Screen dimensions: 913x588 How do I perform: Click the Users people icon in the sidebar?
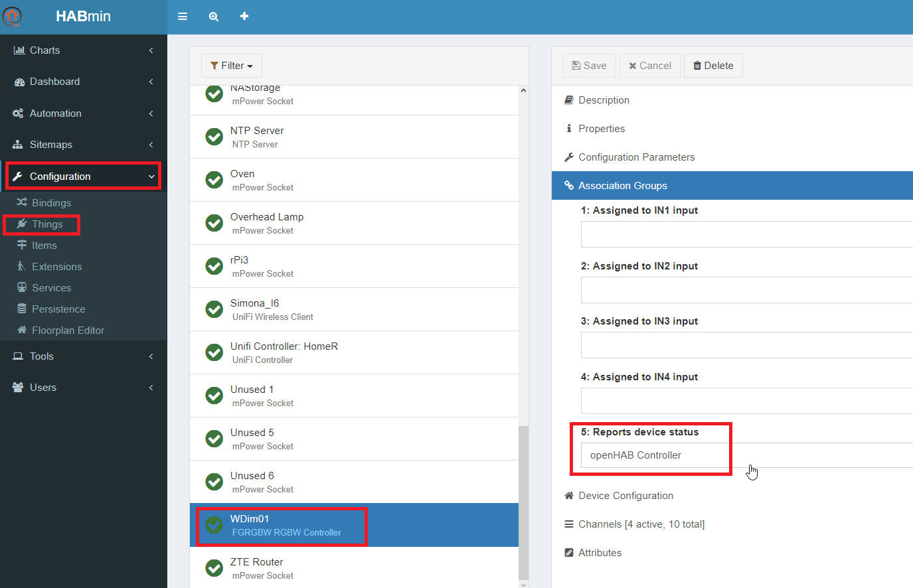coord(17,387)
